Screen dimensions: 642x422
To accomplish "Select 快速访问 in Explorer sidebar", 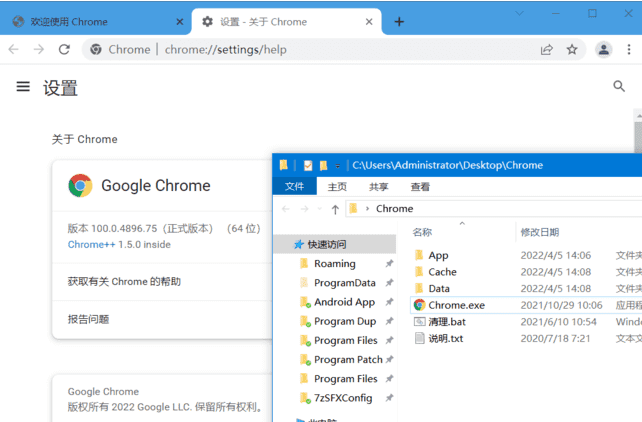I will 335,244.
